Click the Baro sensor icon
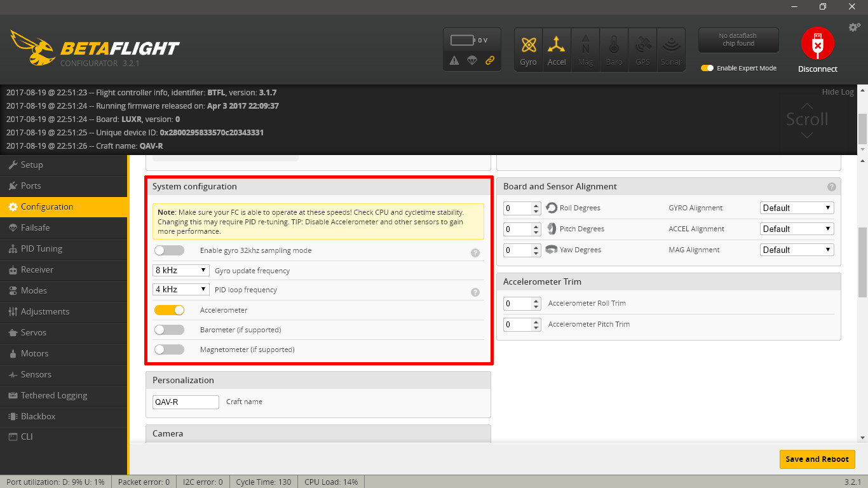Screen dimensions: 868x488 click(614, 50)
